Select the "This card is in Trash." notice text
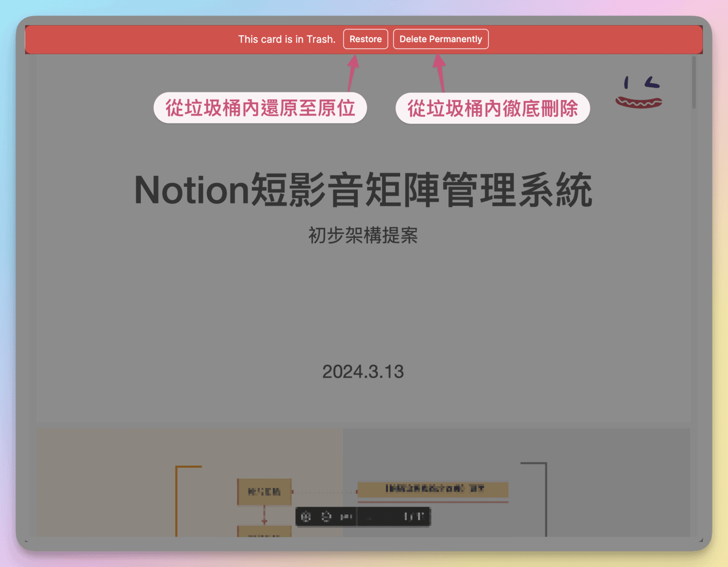Image resolution: width=728 pixels, height=567 pixels. [x=287, y=39]
